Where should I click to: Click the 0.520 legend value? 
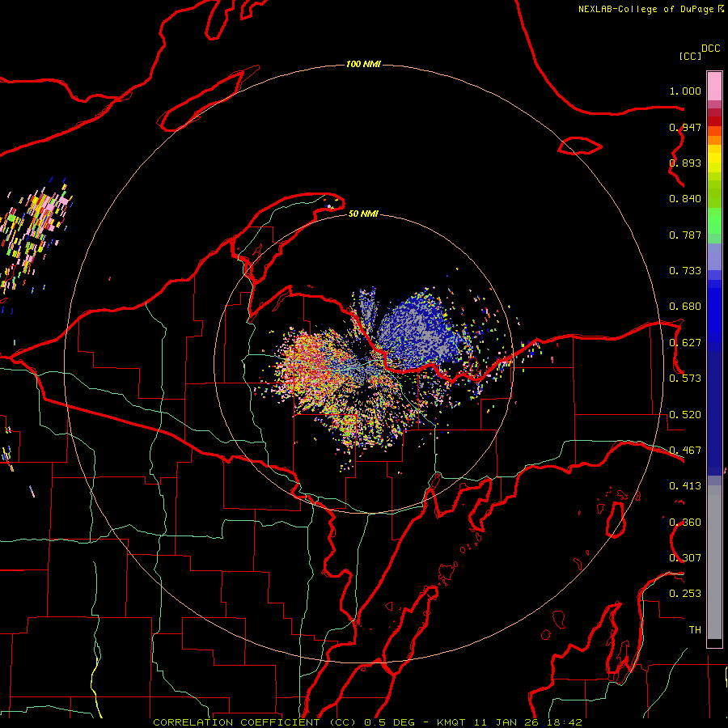tap(685, 415)
